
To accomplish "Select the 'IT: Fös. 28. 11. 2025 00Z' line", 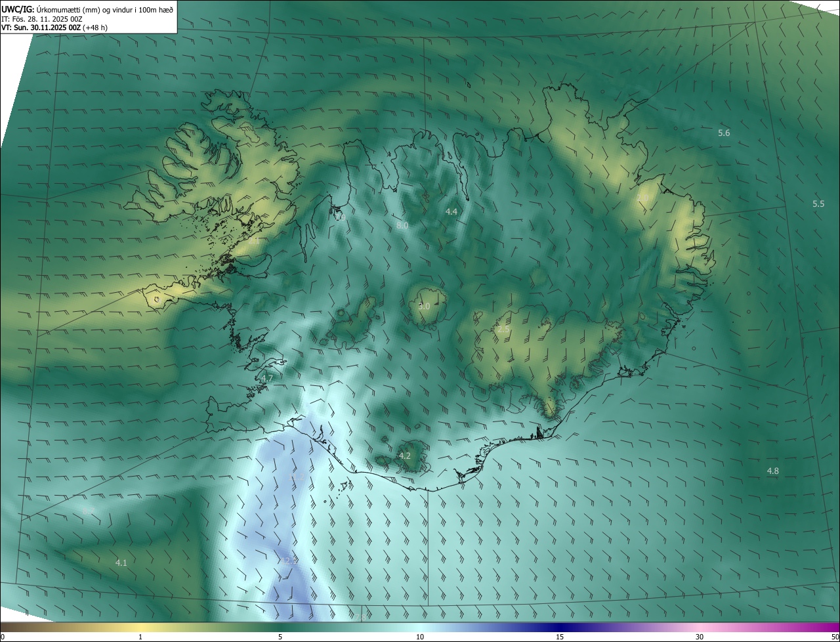I will 42,19.
